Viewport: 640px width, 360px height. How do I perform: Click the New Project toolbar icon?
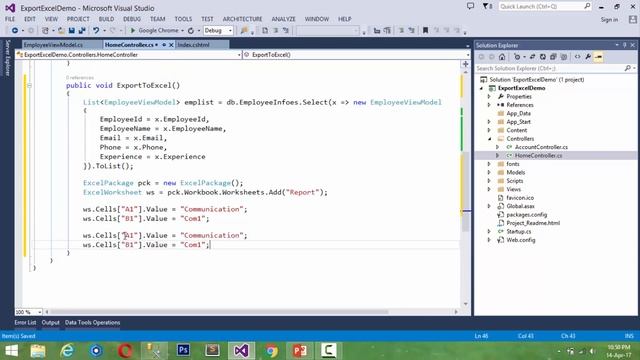[x=45, y=31]
